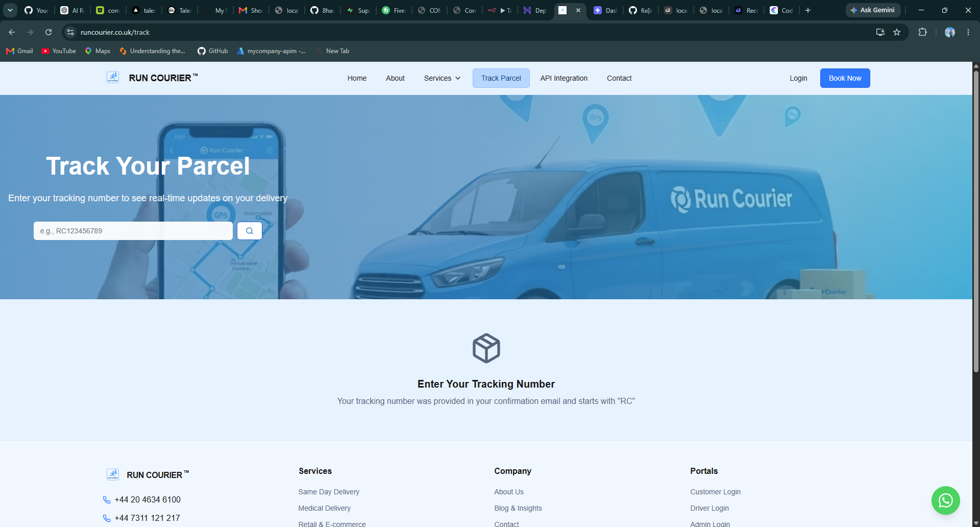Open the Contact navigation item
Image resolution: width=980 pixels, height=527 pixels.
coord(619,78)
